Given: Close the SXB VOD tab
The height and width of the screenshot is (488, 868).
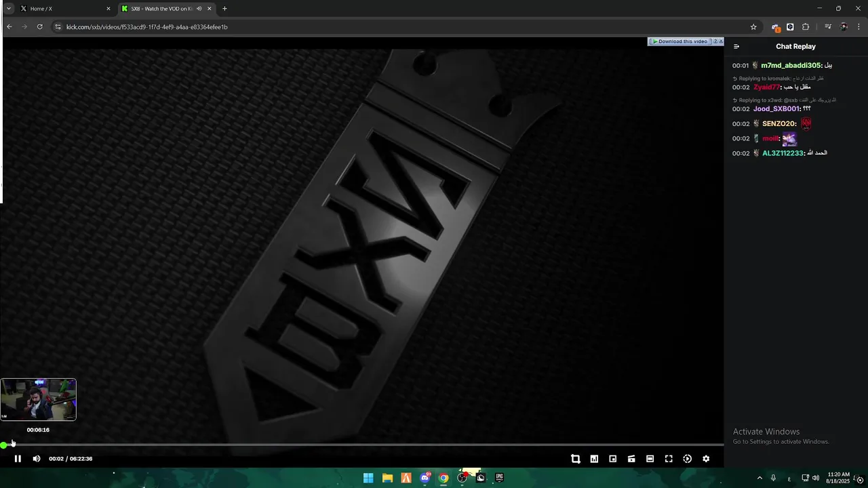Looking at the screenshot, I should 209,9.
